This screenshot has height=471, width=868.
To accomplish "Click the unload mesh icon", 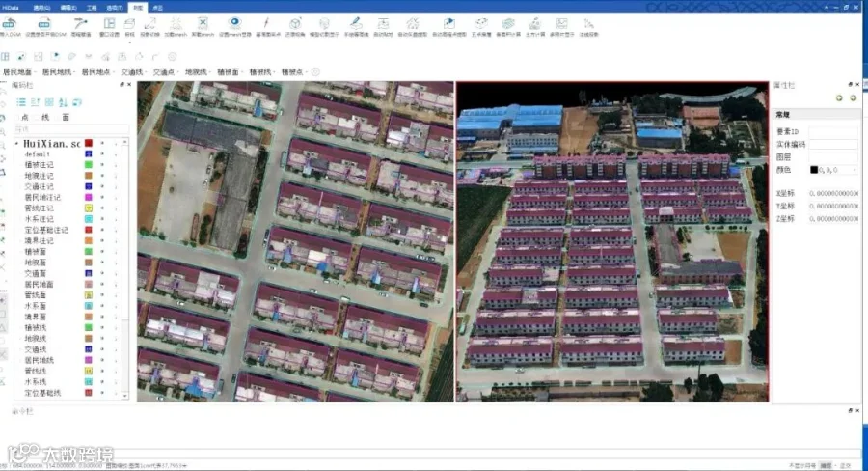I will click(x=203, y=23).
